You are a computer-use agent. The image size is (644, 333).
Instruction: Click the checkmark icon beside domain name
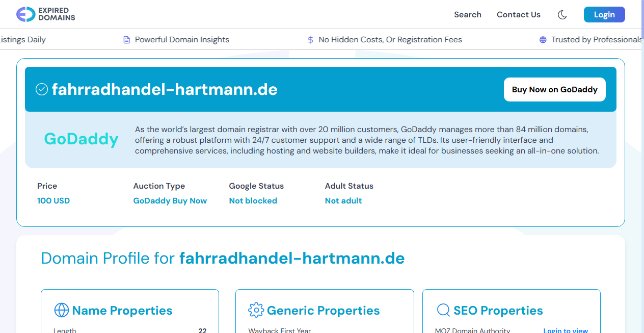tap(41, 90)
